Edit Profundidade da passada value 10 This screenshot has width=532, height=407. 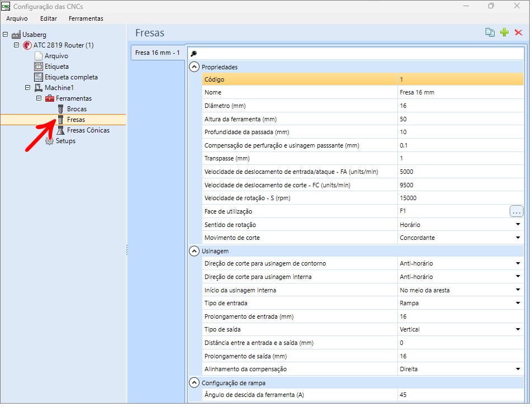pyautogui.click(x=460, y=132)
